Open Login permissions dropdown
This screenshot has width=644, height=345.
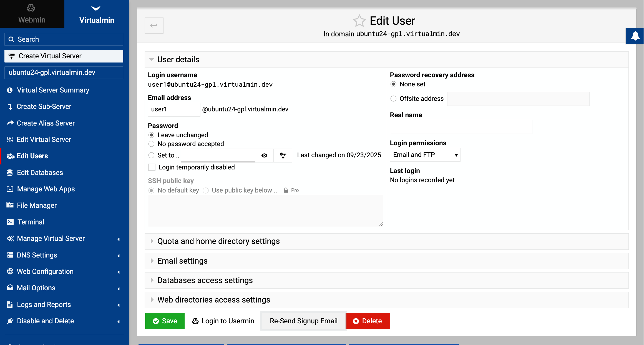tap(425, 155)
